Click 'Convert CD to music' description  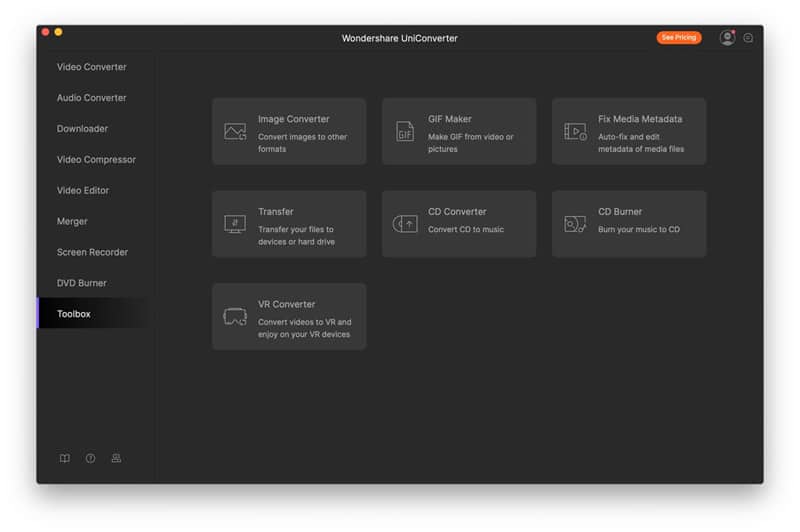466,230
